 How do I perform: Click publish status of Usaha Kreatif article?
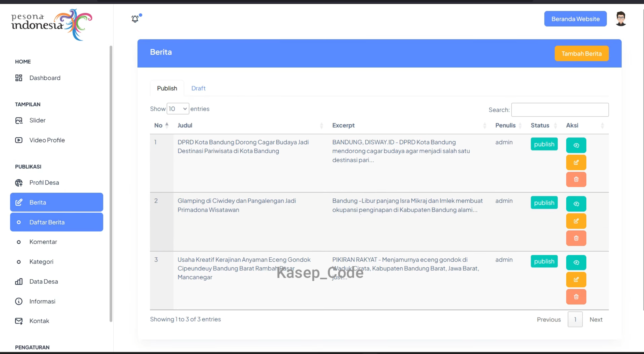(x=544, y=261)
